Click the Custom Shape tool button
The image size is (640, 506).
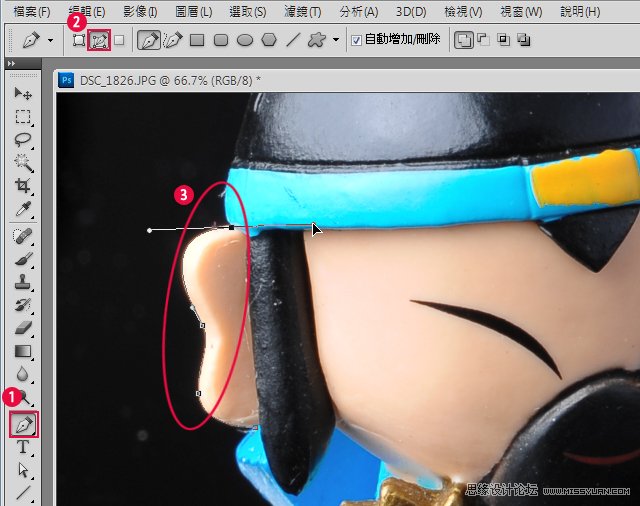coord(316,40)
